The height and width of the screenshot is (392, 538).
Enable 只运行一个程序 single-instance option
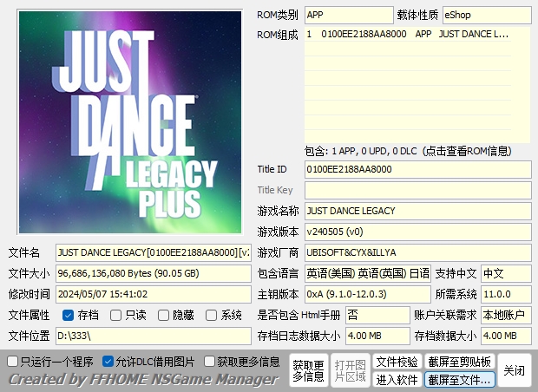(12, 361)
